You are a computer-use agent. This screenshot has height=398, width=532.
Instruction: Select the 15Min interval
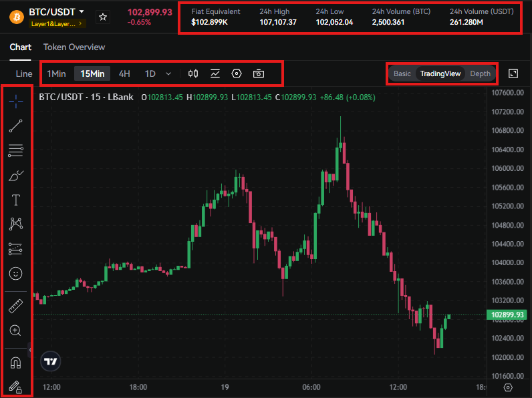pyautogui.click(x=92, y=73)
